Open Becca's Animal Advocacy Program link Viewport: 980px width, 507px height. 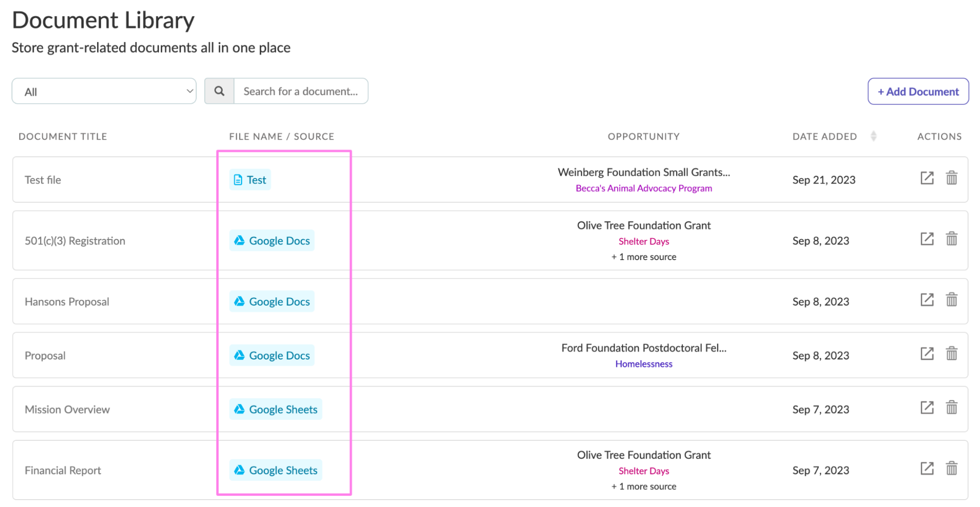pos(643,188)
